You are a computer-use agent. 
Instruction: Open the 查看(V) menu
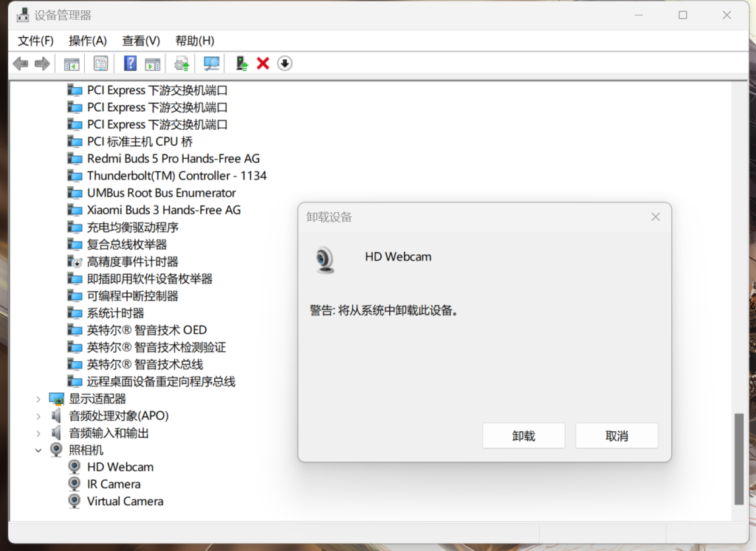pyautogui.click(x=141, y=41)
